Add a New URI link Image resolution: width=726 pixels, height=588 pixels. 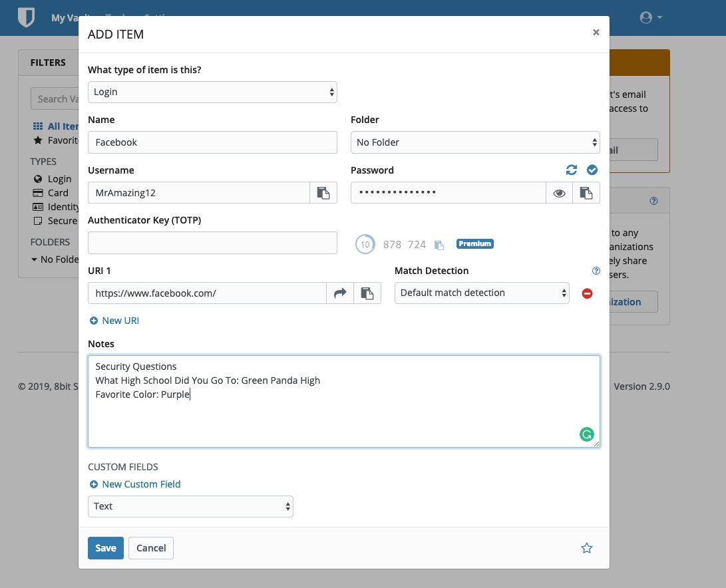114,321
